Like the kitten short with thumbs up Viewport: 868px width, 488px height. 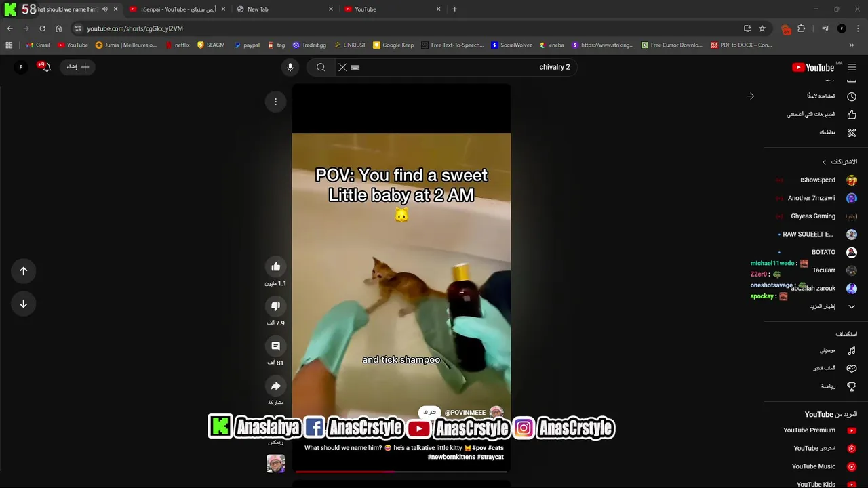tap(275, 266)
